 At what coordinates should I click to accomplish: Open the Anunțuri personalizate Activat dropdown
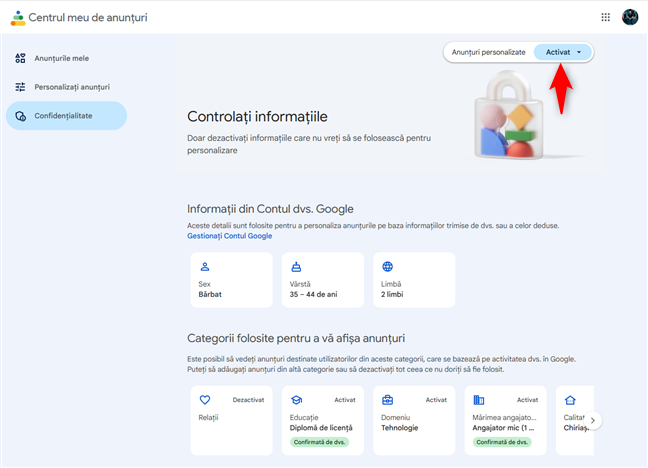(x=563, y=52)
